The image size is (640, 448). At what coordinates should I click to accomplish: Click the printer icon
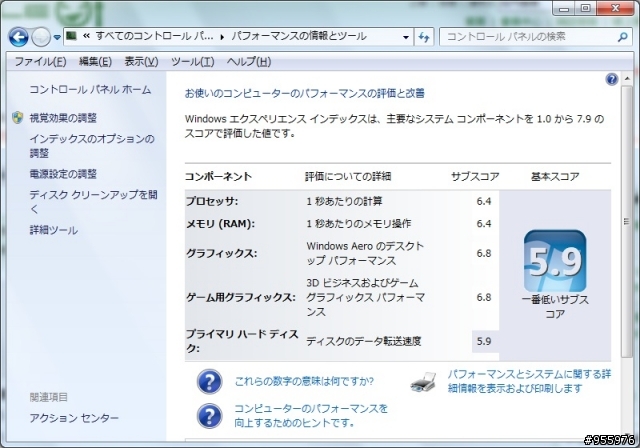[x=423, y=382]
